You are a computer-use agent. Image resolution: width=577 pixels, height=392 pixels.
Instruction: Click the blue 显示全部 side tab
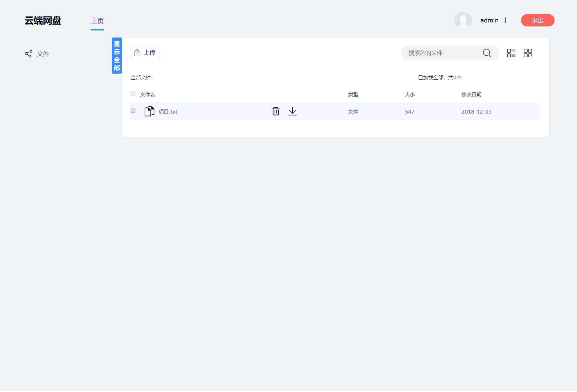point(117,56)
